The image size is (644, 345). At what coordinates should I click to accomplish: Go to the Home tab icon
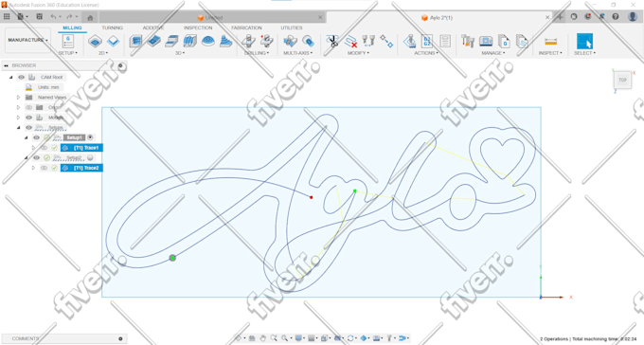click(x=90, y=17)
